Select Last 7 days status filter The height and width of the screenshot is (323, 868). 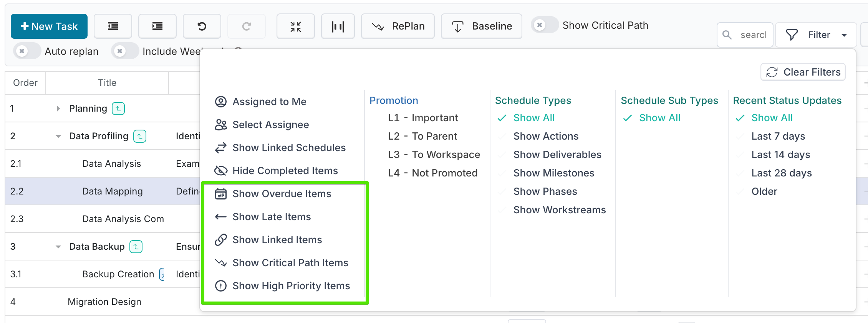[x=778, y=136]
